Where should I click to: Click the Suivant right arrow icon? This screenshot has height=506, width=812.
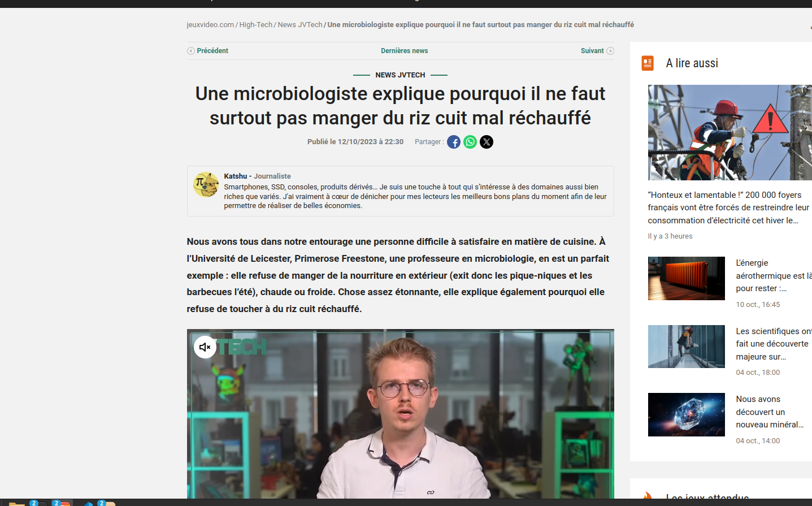(610, 51)
